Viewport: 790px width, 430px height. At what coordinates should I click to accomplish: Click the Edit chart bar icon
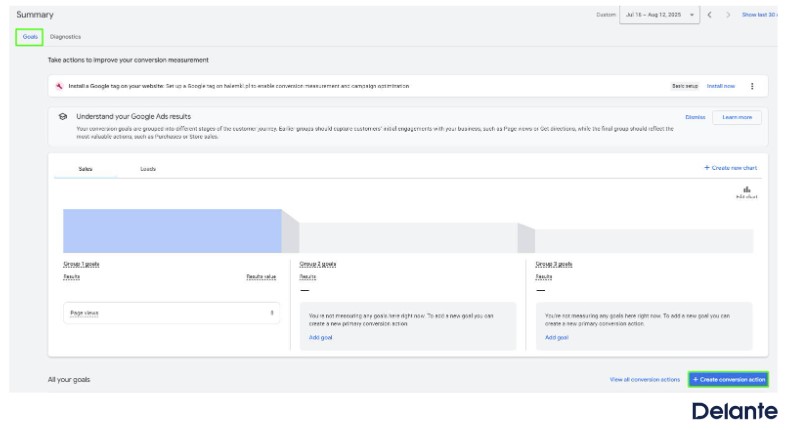[x=747, y=192]
